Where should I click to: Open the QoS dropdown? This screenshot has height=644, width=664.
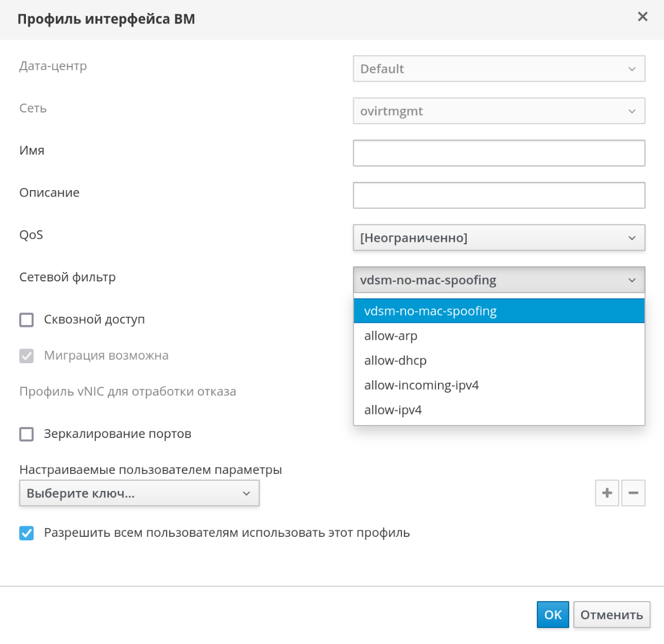pyautogui.click(x=499, y=238)
